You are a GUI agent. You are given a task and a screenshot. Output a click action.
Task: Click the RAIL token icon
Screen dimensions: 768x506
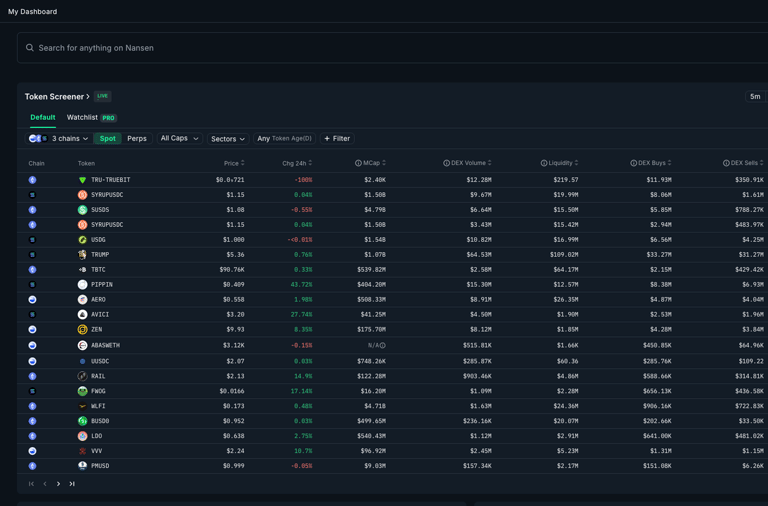click(82, 376)
